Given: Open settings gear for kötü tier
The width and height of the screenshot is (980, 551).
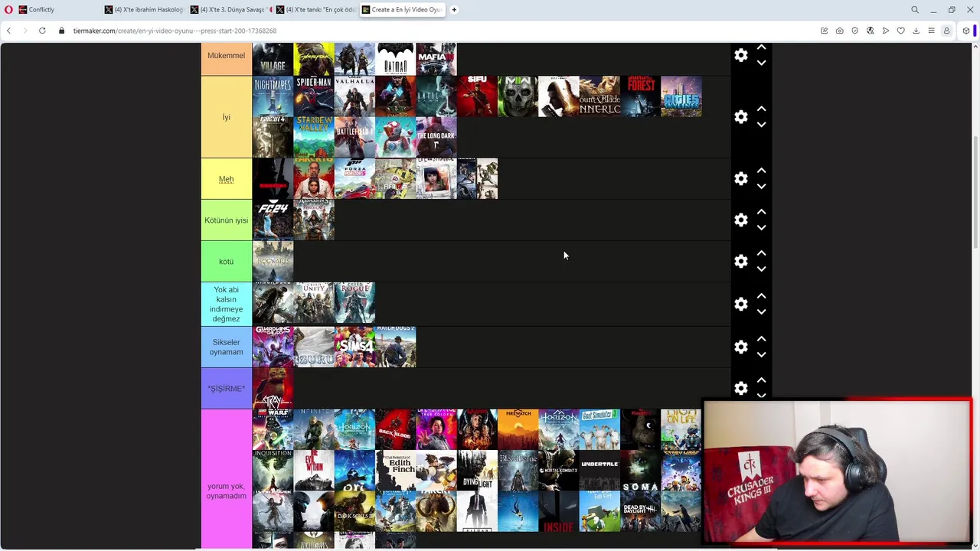Looking at the screenshot, I should (x=740, y=261).
